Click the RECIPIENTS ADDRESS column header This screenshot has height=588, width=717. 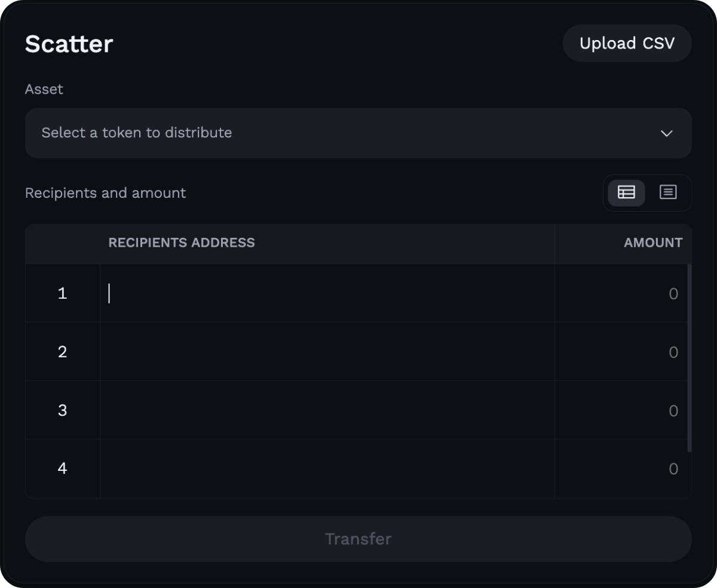(182, 243)
